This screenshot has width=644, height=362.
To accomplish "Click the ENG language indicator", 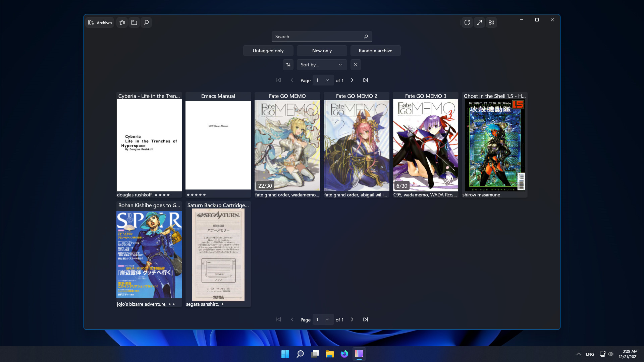I will pos(590,354).
